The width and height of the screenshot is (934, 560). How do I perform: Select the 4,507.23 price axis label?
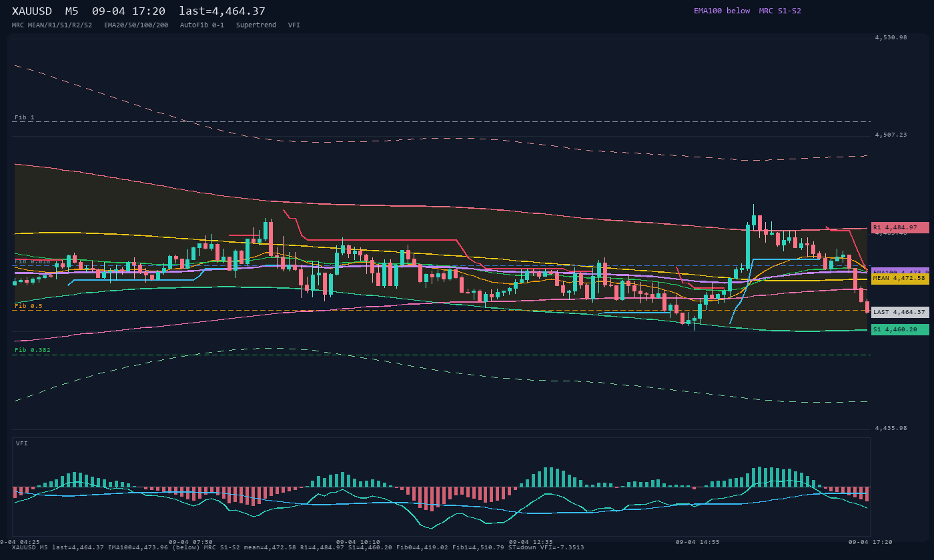pos(891,135)
